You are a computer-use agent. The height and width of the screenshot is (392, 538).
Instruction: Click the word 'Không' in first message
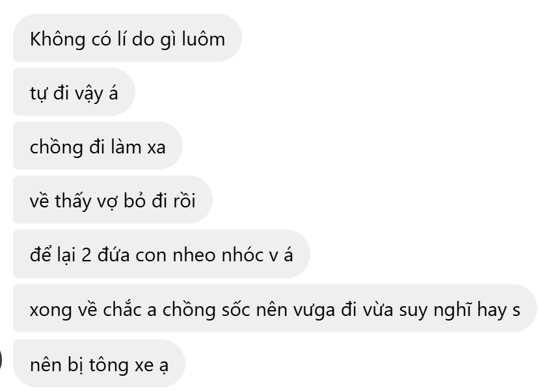pos(58,39)
